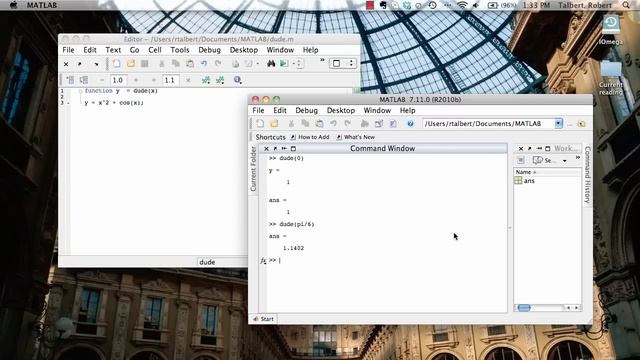
Task: Click Find binoculars icon in Editor
Action: tap(271, 64)
